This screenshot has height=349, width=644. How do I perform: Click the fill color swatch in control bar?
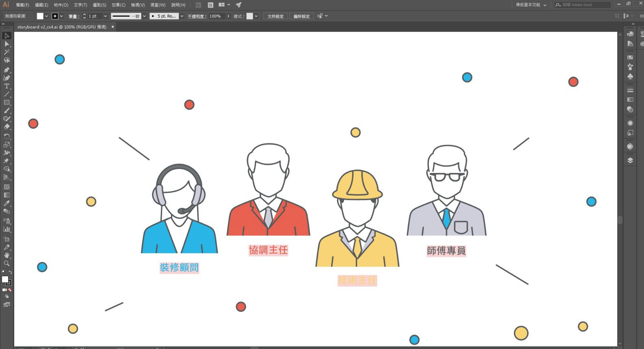(x=40, y=16)
